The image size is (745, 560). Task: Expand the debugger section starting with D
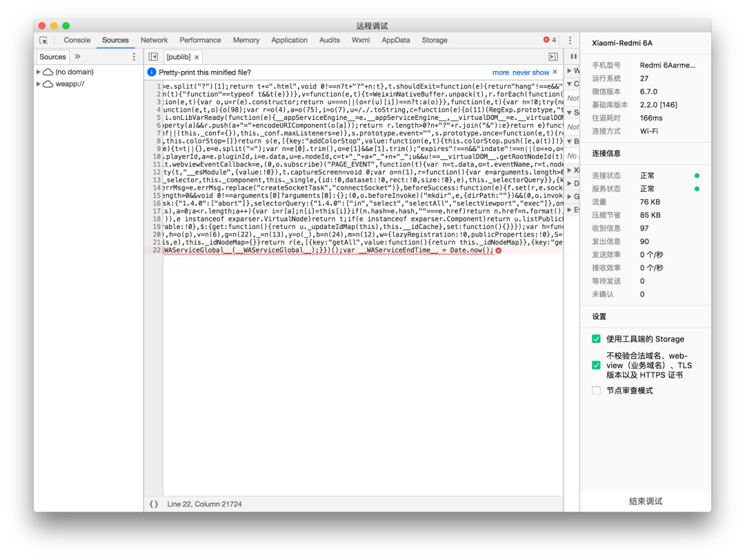tap(570, 183)
